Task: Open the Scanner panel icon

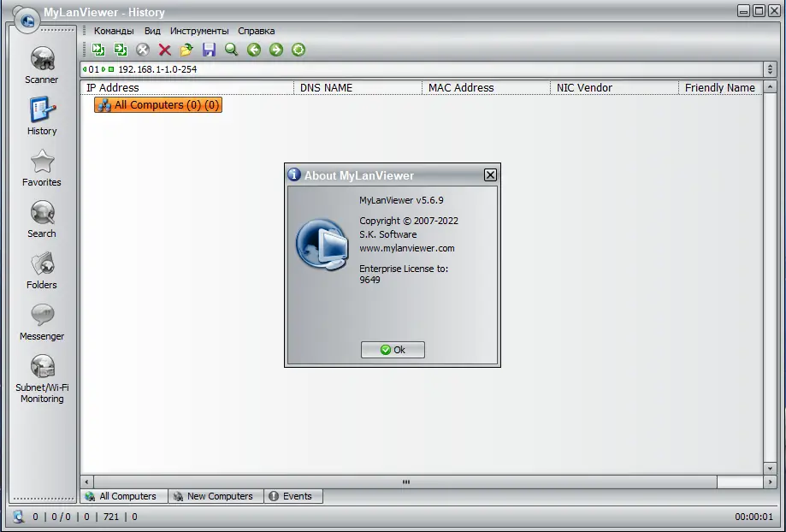Action: (x=42, y=59)
